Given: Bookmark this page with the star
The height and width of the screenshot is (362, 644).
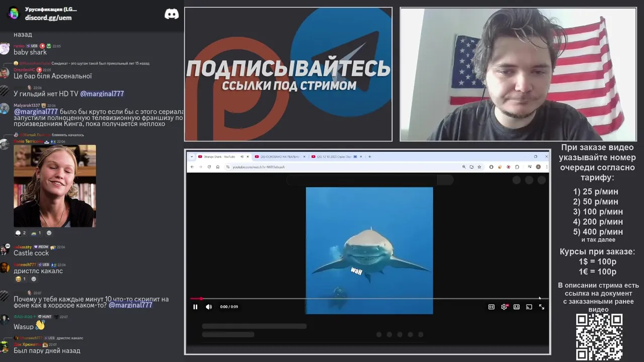Looking at the screenshot, I should point(479,167).
